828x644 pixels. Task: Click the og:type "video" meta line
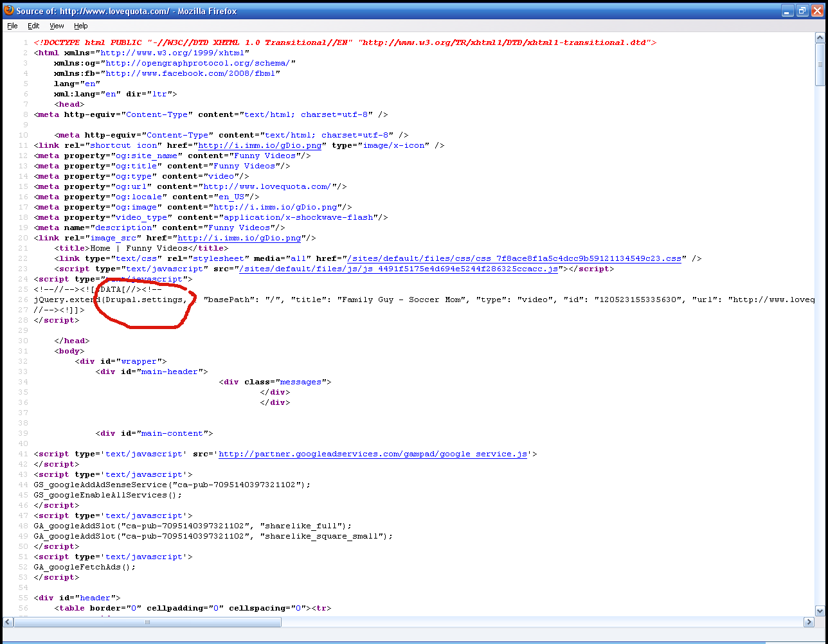[x=141, y=176]
